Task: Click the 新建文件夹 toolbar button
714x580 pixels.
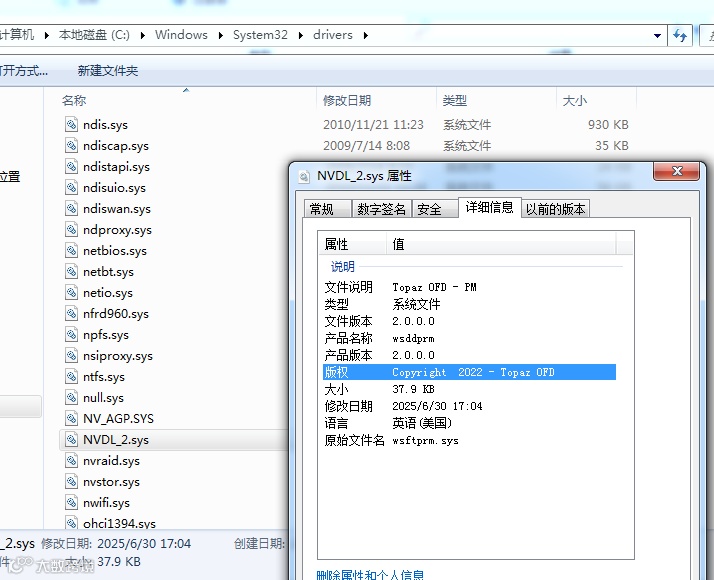Action: tap(107, 71)
